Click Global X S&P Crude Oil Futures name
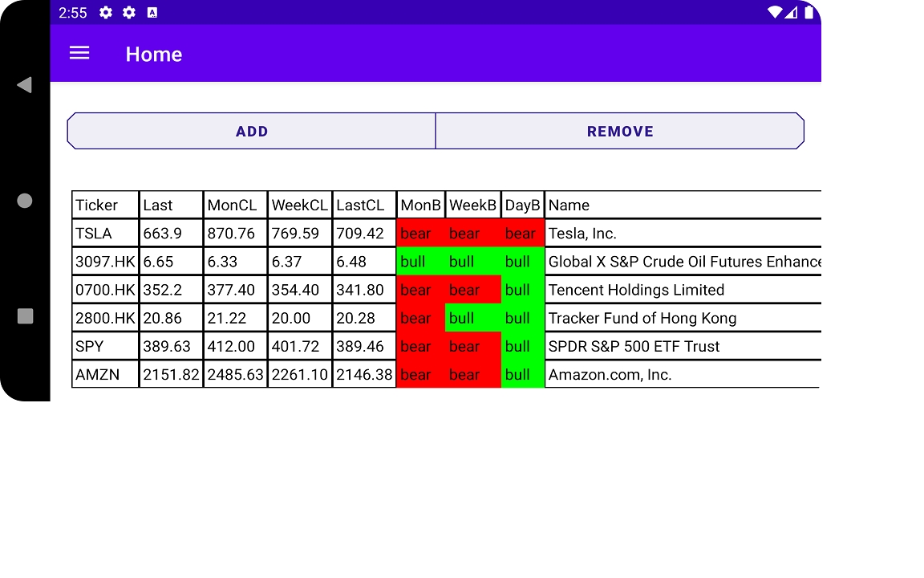924x578 pixels. [683, 262]
